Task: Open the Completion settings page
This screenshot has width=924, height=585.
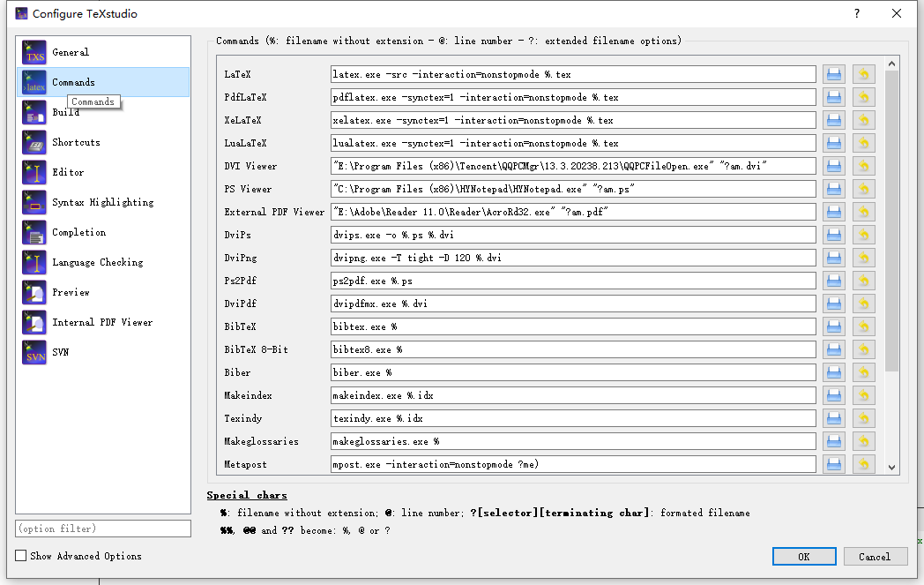Action: click(103, 232)
